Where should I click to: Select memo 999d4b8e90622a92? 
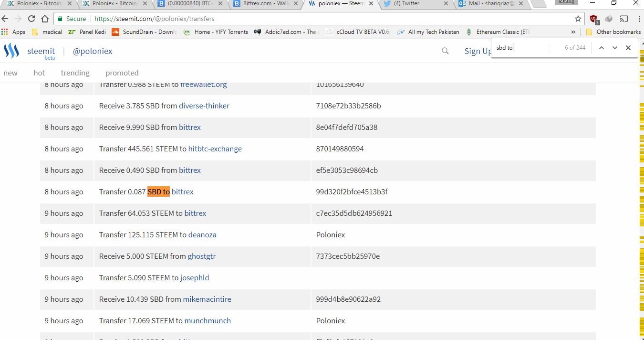(348, 299)
